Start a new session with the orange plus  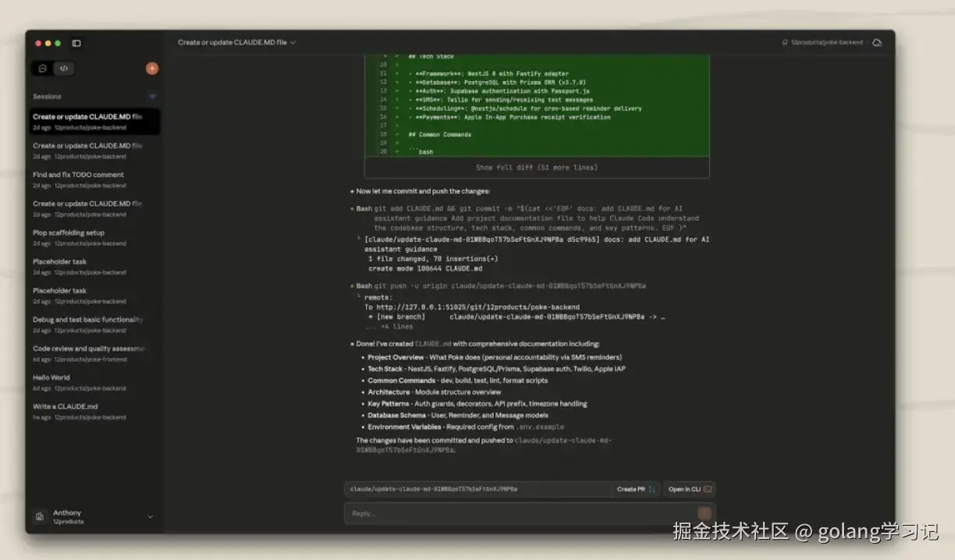click(x=152, y=69)
